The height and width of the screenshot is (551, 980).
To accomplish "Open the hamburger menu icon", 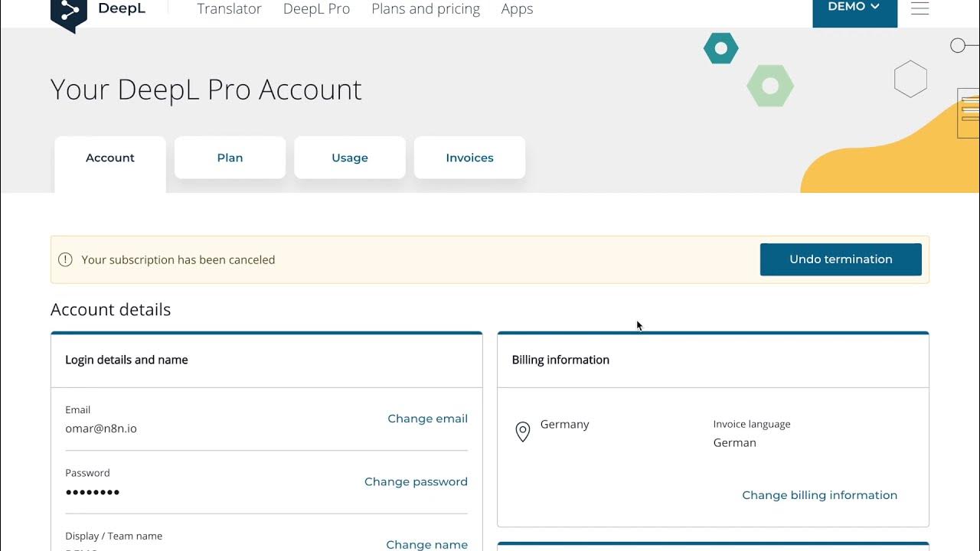I will 920,8.
